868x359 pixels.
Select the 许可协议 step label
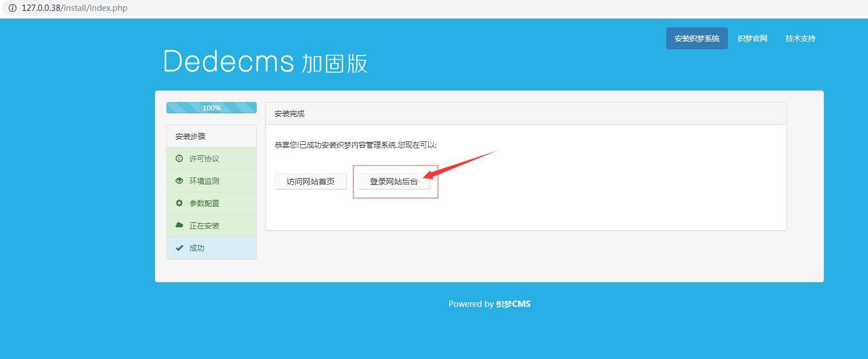pyautogui.click(x=204, y=159)
